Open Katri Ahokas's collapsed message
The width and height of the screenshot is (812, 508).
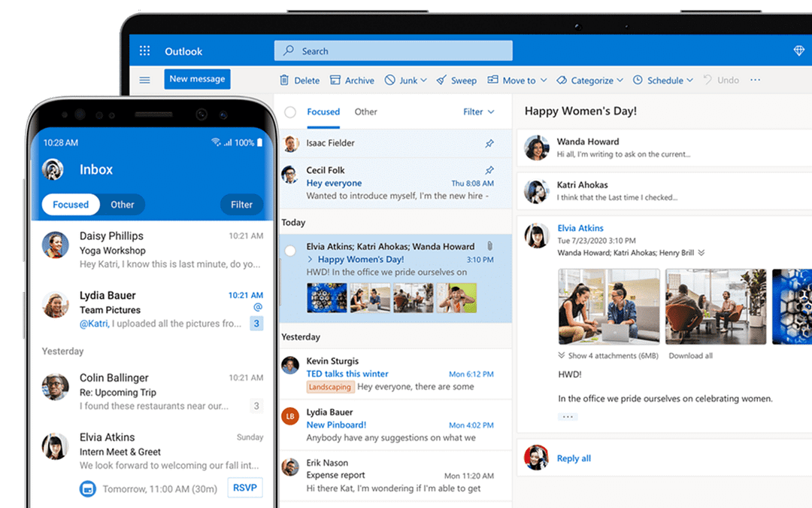click(665, 190)
